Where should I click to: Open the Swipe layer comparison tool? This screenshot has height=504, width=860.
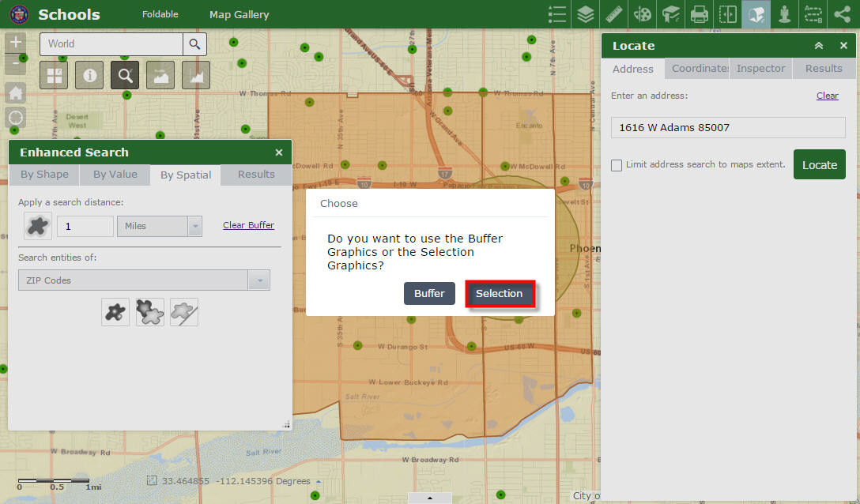pyautogui.click(x=728, y=14)
